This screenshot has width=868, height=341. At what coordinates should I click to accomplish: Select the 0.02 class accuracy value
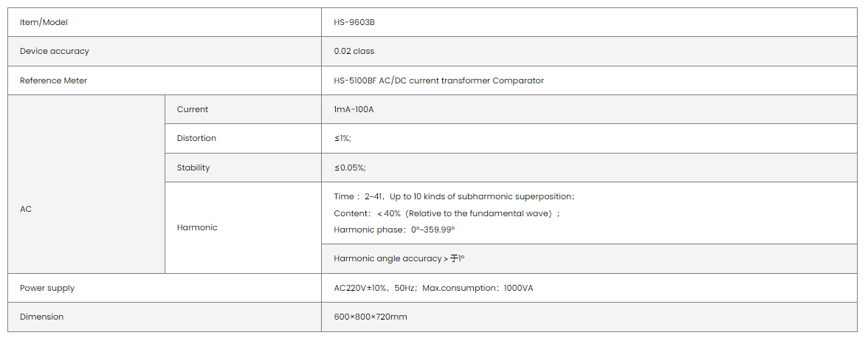(354, 51)
